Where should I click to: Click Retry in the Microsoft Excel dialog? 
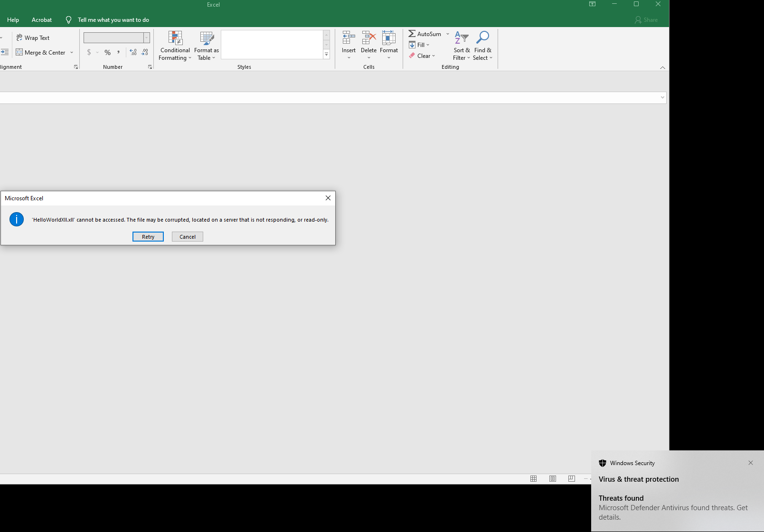tap(148, 237)
